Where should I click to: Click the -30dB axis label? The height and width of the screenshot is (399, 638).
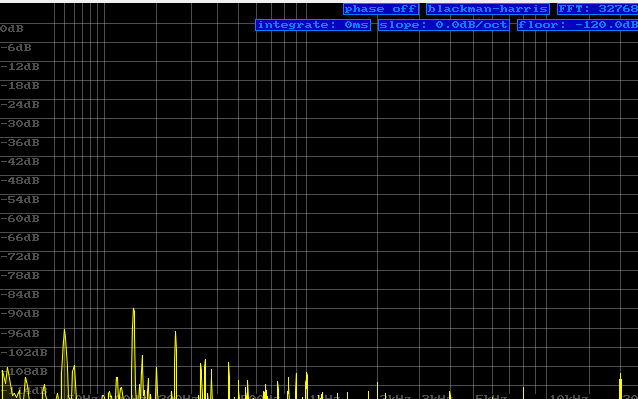[x=20, y=124]
